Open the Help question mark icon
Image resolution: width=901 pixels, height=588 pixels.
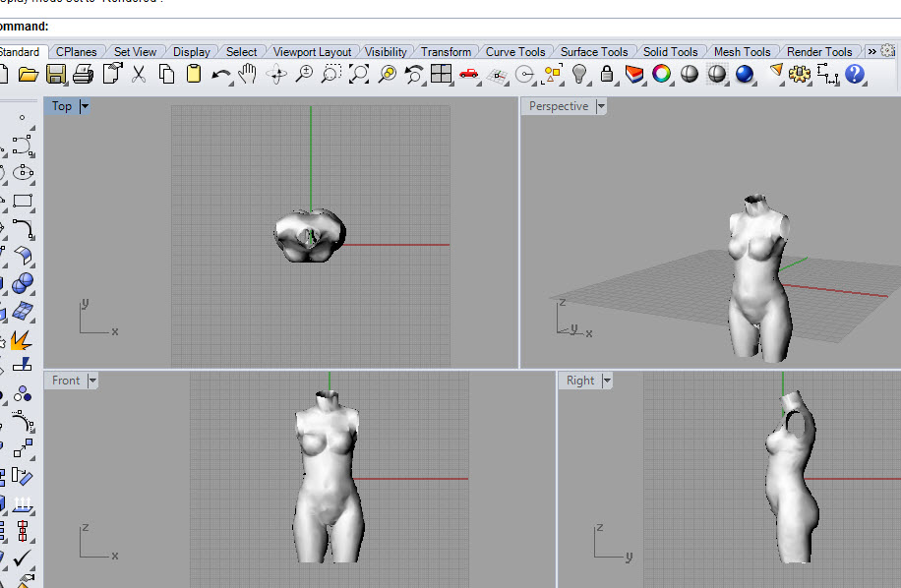(x=854, y=74)
